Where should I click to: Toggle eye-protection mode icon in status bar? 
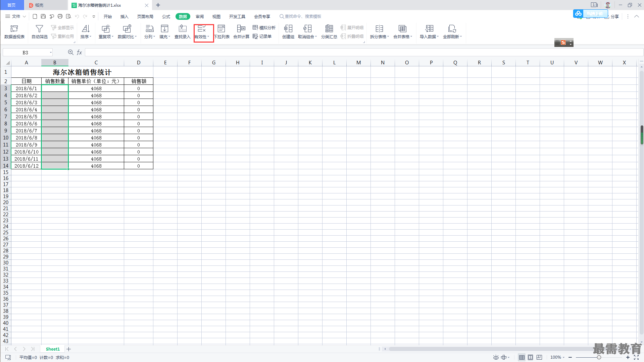pyautogui.click(x=496, y=357)
